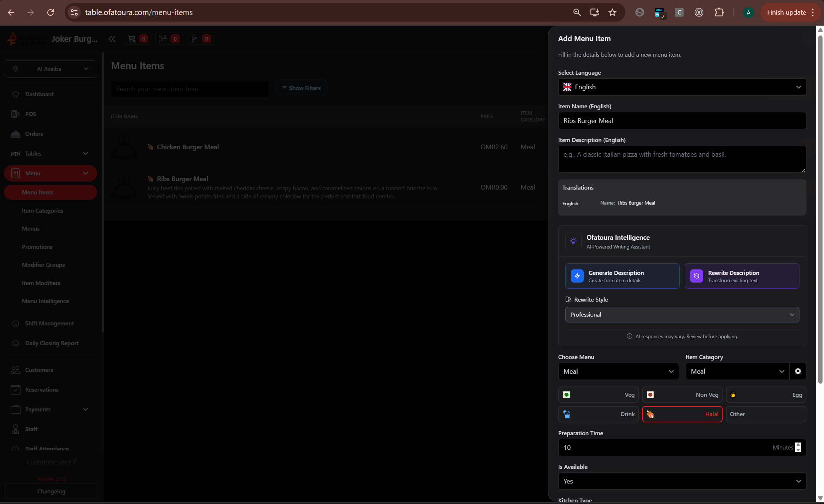Image resolution: width=824 pixels, height=504 pixels.
Task: Collapse sidebar with double-chevron icon
Action: [x=112, y=39]
